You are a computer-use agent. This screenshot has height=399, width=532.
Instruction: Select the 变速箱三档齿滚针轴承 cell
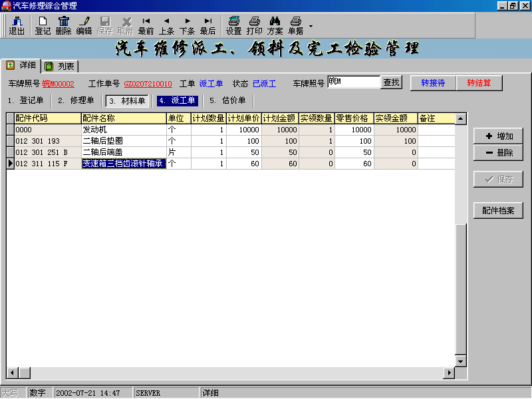[x=124, y=164]
